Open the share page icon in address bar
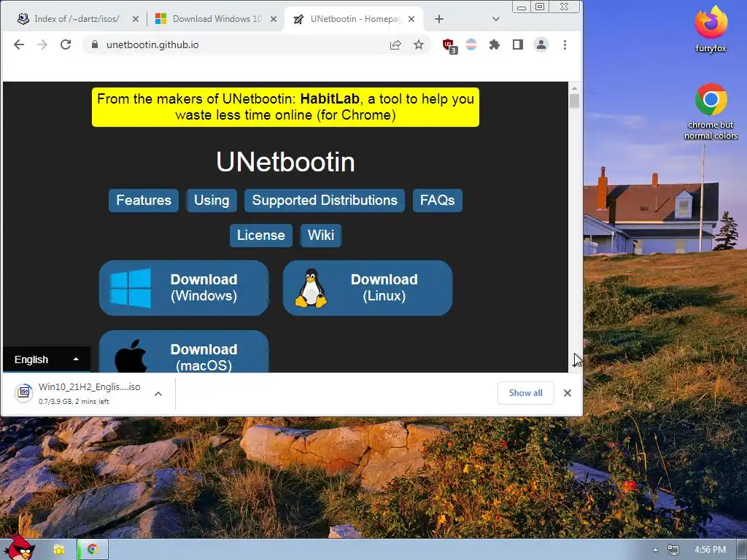747x560 pixels. coord(395,44)
